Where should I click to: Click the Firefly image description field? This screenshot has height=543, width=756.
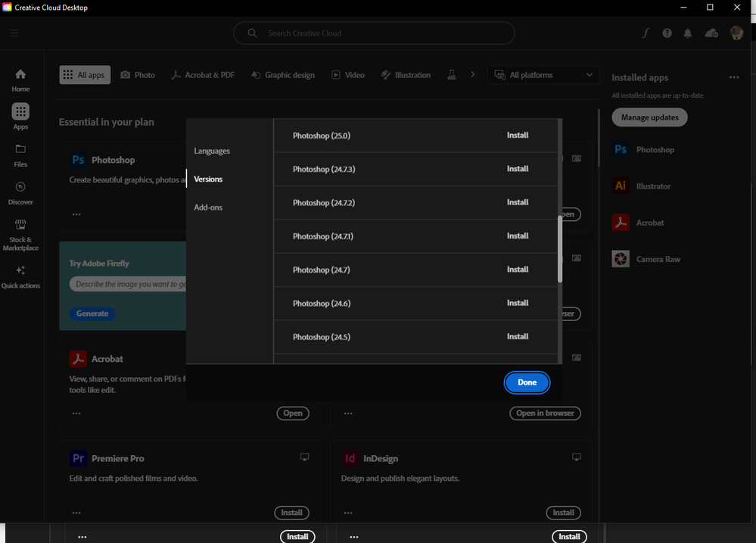tap(128, 284)
